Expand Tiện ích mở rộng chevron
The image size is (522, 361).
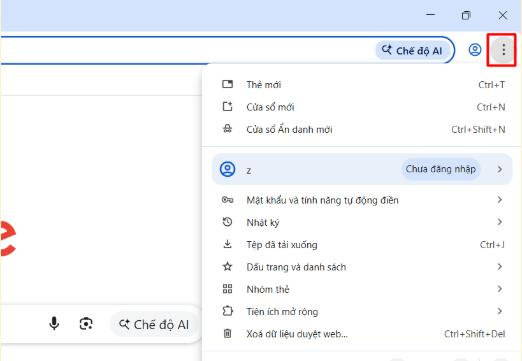click(x=499, y=311)
